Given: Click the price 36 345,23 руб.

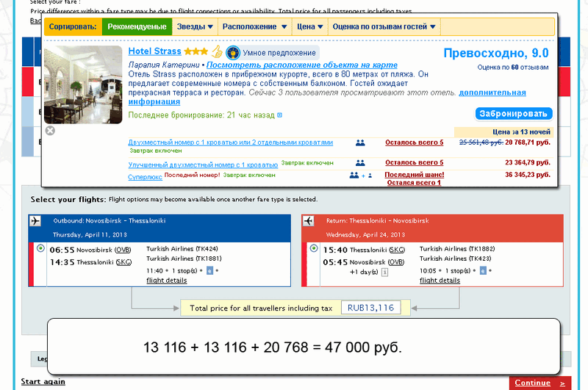Looking at the screenshot, I should pyautogui.click(x=528, y=175).
